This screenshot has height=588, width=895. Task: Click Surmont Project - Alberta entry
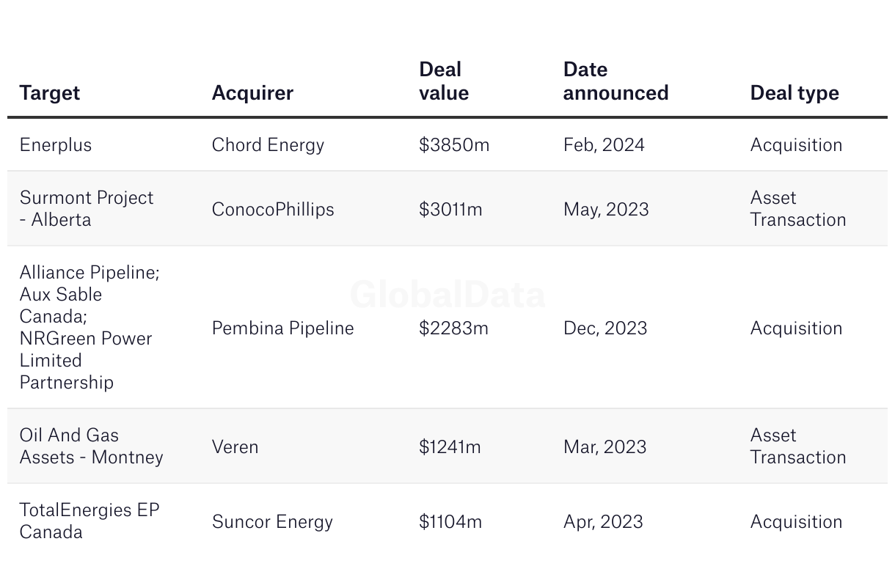(x=87, y=209)
